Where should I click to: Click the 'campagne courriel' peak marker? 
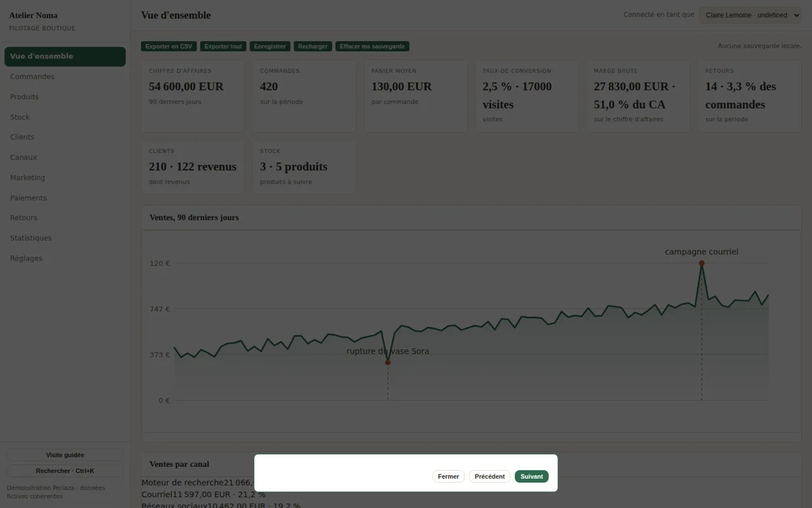[702, 263]
